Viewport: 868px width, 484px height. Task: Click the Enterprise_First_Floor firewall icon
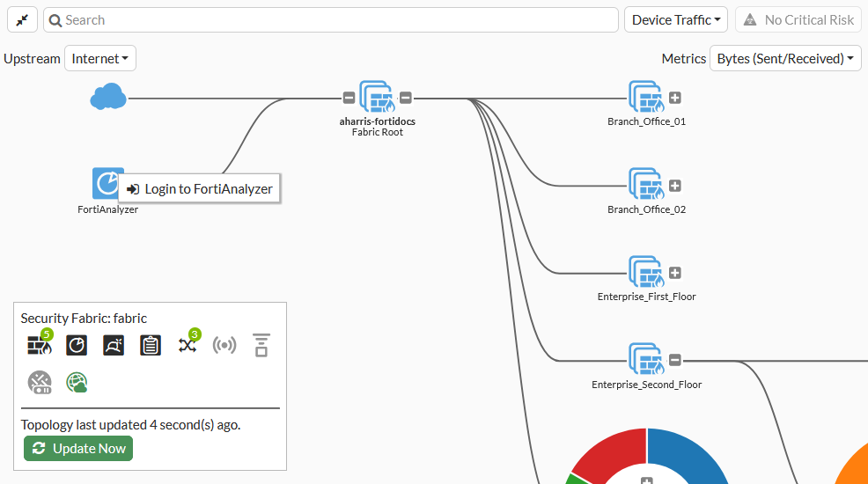(645, 272)
